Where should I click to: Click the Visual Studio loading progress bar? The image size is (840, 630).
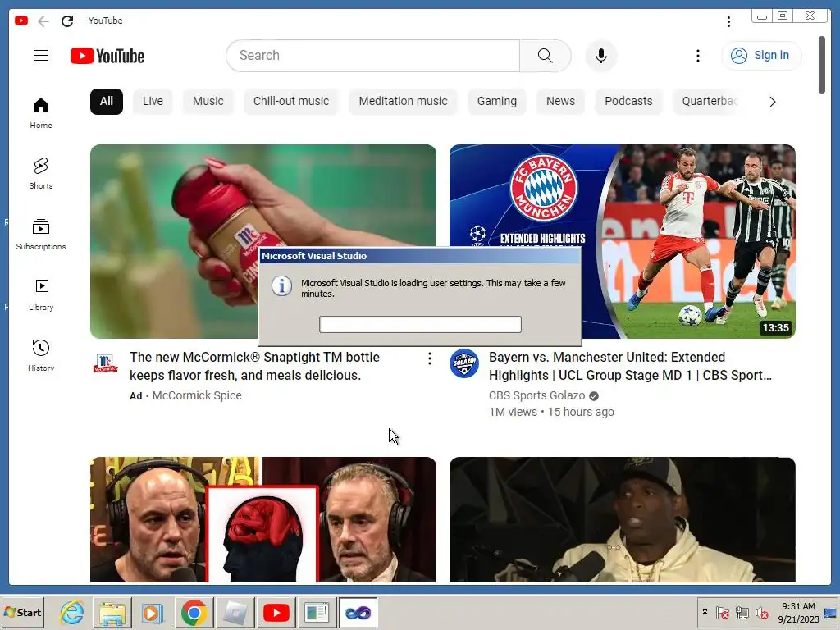coord(420,324)
